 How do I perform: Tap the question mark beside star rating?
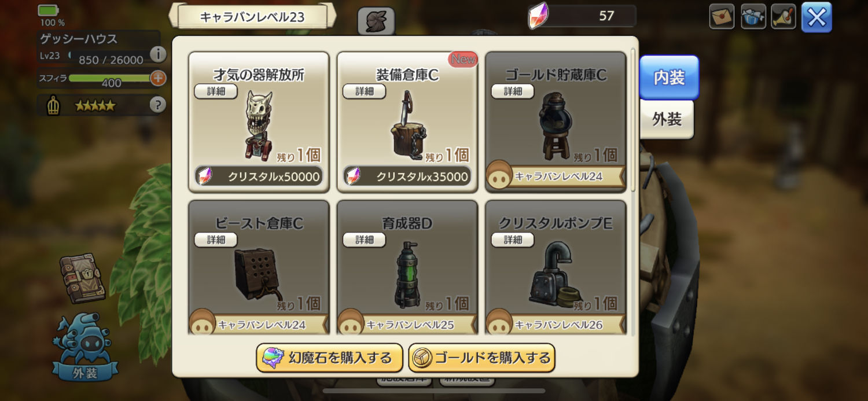point(158,105)
